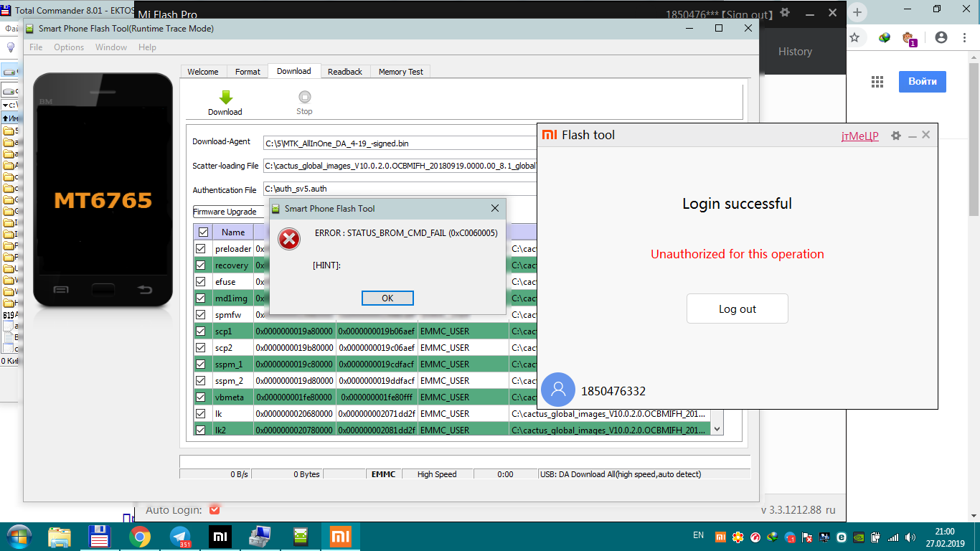Open settings gear in Mi Flash tool
980x551 pixels.
click(895, 136)
